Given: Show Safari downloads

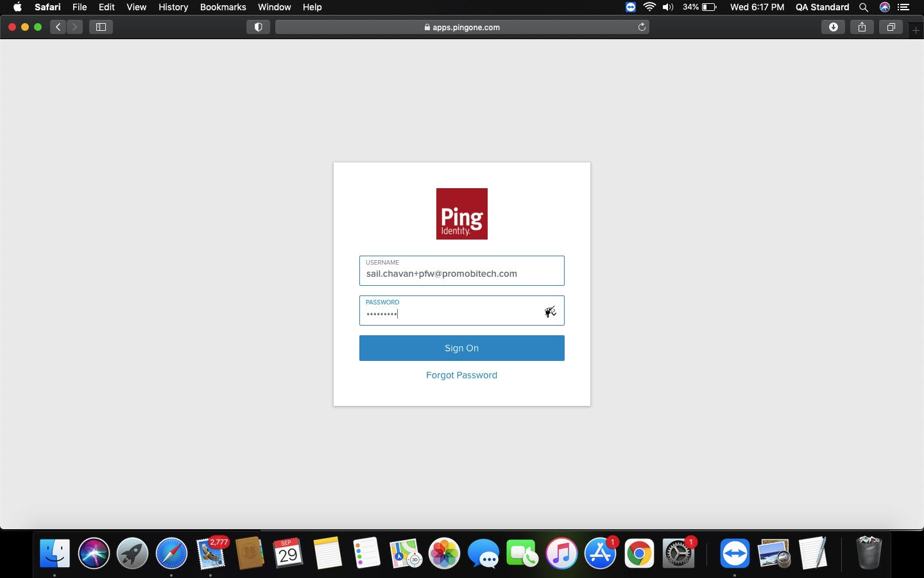Looking at the screenshot, I should point(833,27).
